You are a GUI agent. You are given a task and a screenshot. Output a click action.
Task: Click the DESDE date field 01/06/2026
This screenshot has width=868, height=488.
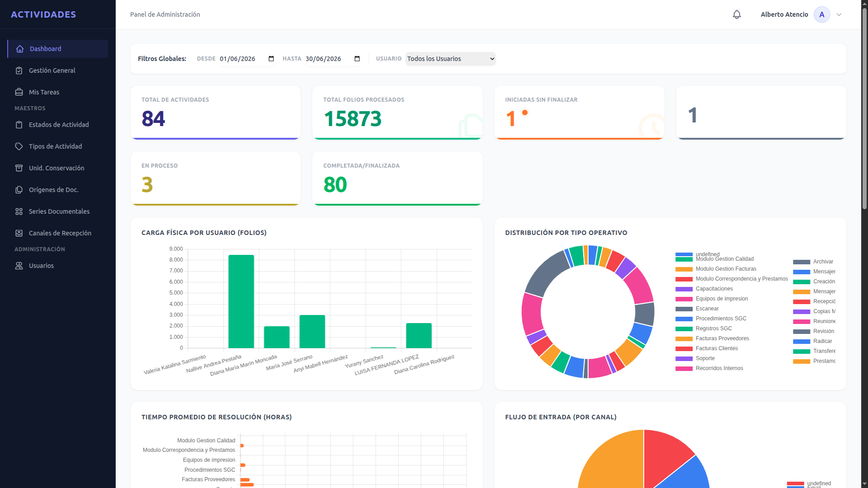click(x=247, y=59)
